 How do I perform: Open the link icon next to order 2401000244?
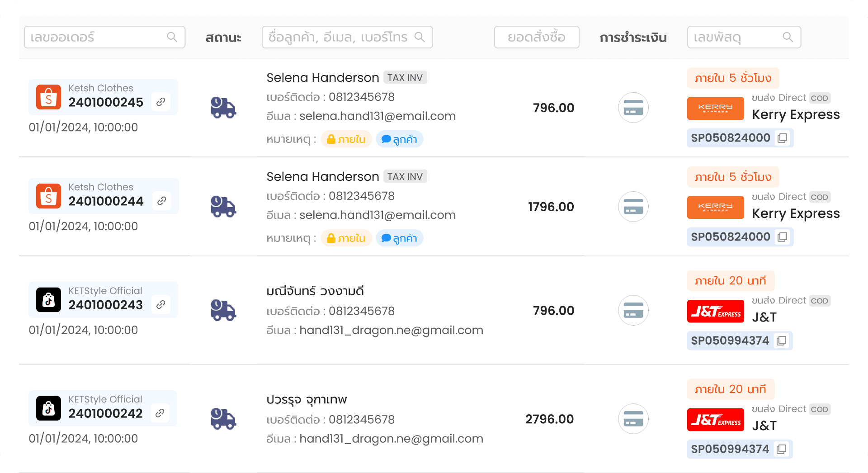pyautogui.click(x=161, y=201)
